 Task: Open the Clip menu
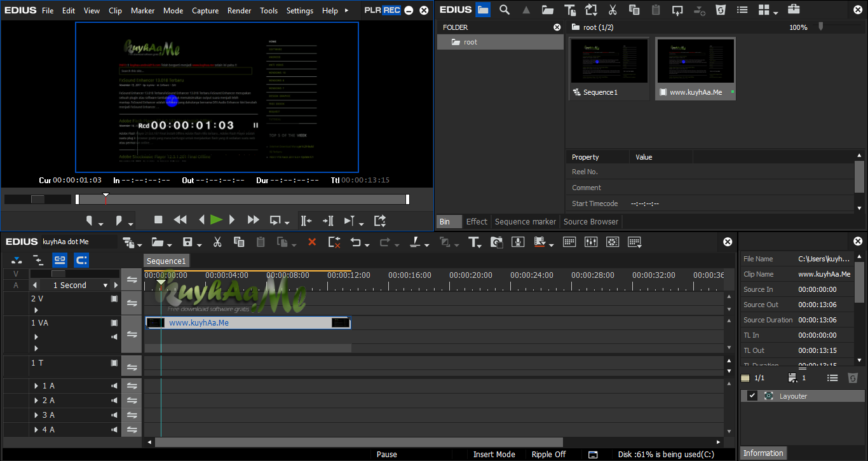click(x=115, y=10)
